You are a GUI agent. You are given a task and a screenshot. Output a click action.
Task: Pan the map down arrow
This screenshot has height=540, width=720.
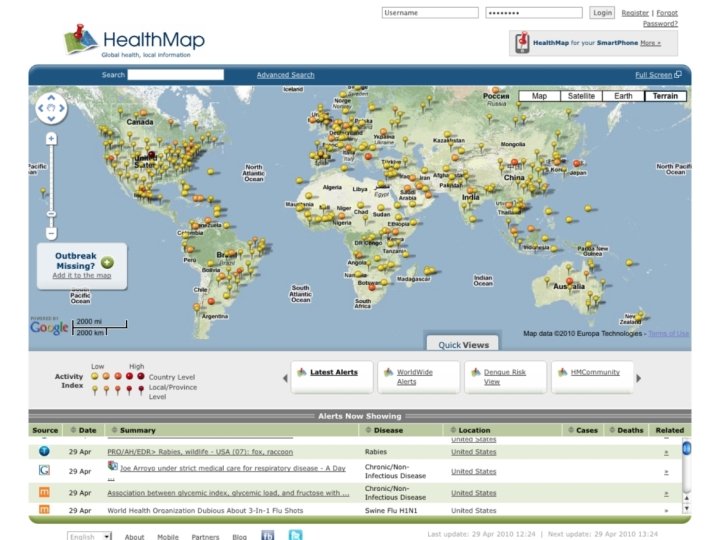click(51, 119)
